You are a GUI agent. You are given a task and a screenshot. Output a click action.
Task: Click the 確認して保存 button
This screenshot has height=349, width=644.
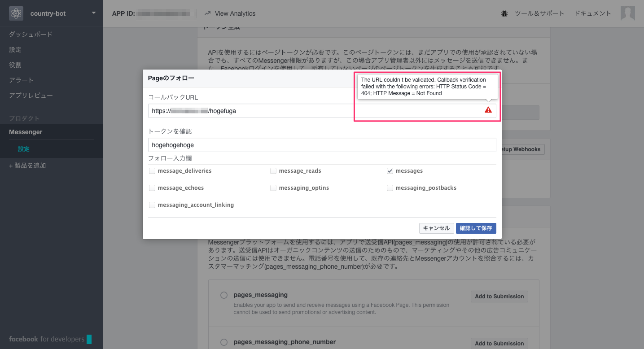[x=476, y=228]
